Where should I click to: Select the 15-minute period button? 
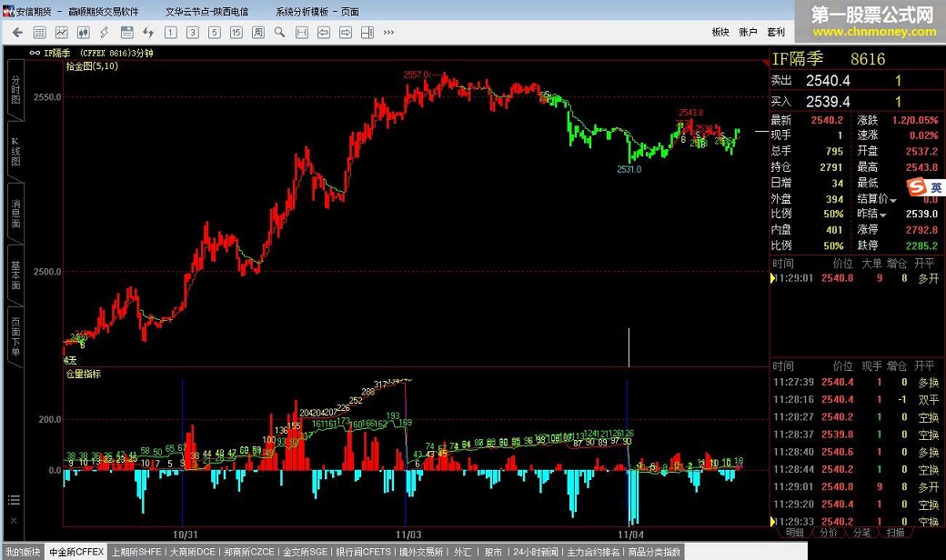(x=236, y=33)
